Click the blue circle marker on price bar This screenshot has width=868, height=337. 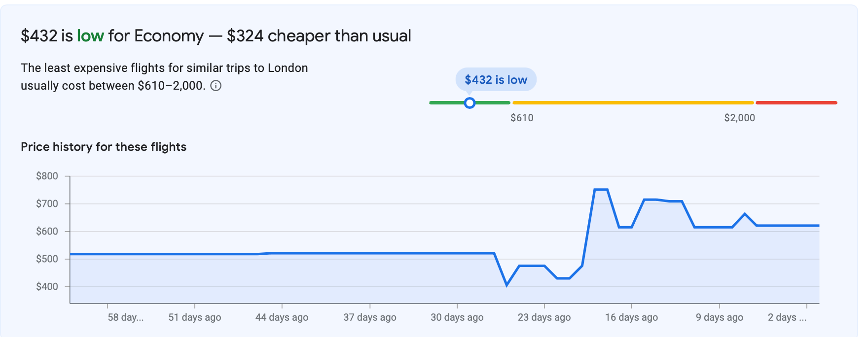point(470,102)
